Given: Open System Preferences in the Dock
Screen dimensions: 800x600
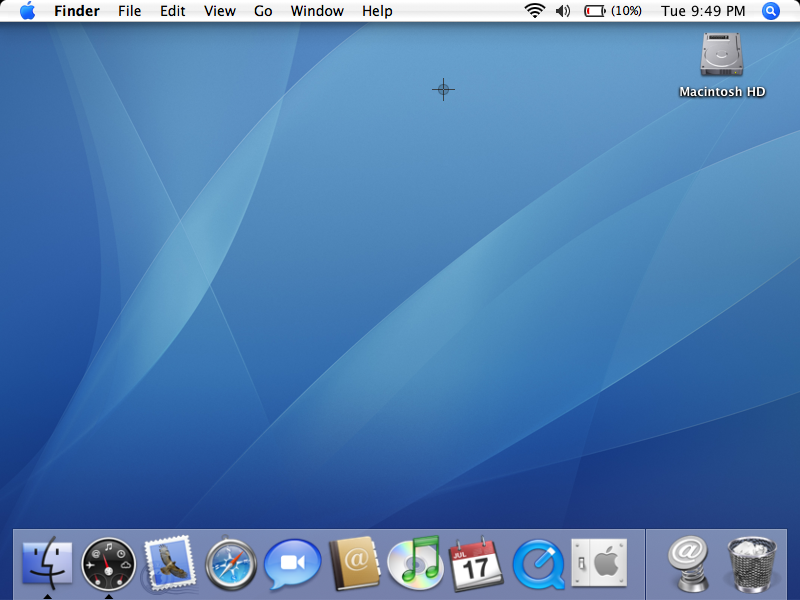Looking at the screenshot, I should coord(599,563).
